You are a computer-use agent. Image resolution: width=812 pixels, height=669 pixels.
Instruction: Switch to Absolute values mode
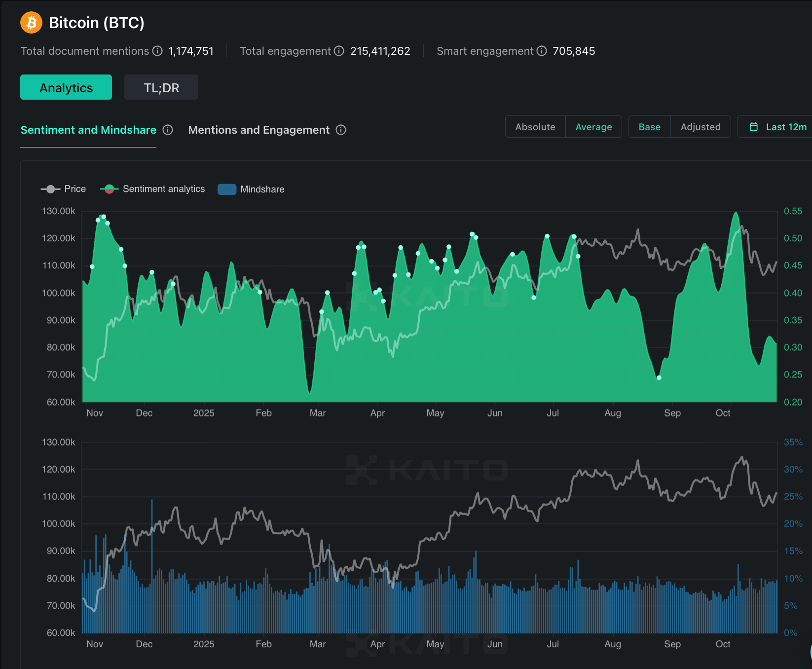click(x=535, y=127)
